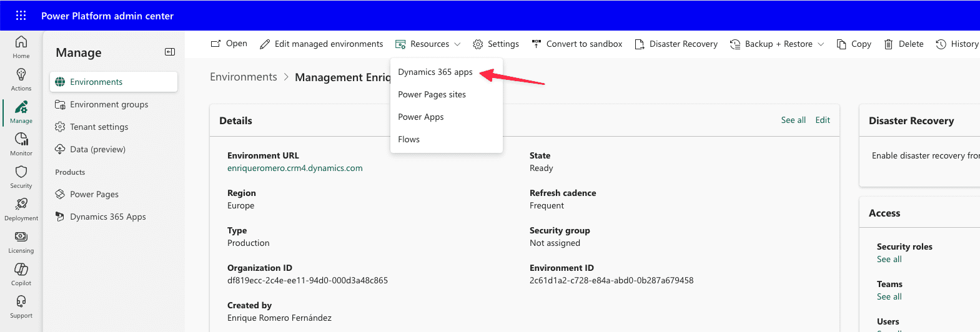The image size is (980, 332).
Task: Click the Disaster Recovery card heading
Action: pyautogui.click(x=911, y=120)
